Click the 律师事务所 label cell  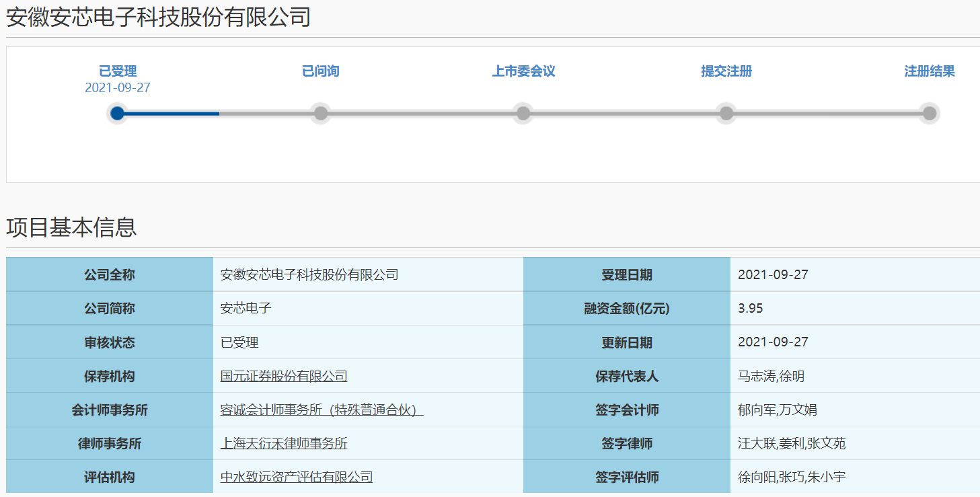pos(110,443)
